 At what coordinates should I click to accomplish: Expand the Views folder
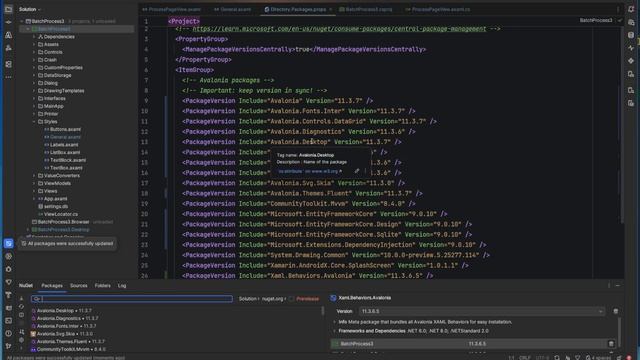tap(34, 191)
